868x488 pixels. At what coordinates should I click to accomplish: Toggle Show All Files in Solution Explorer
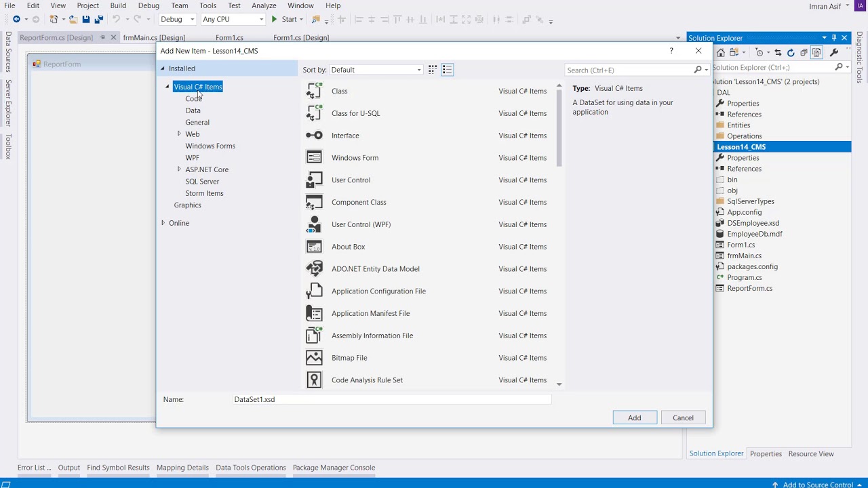(816, 52)
